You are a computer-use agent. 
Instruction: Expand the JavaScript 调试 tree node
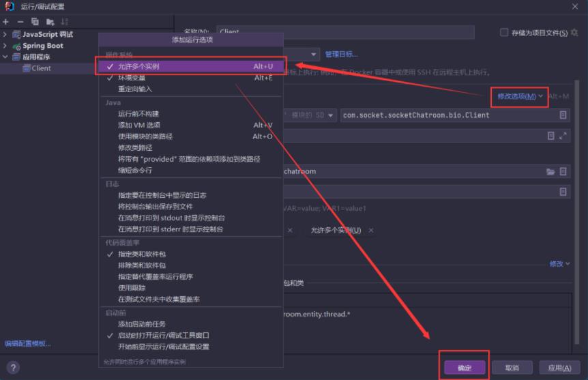pos(5,35)
